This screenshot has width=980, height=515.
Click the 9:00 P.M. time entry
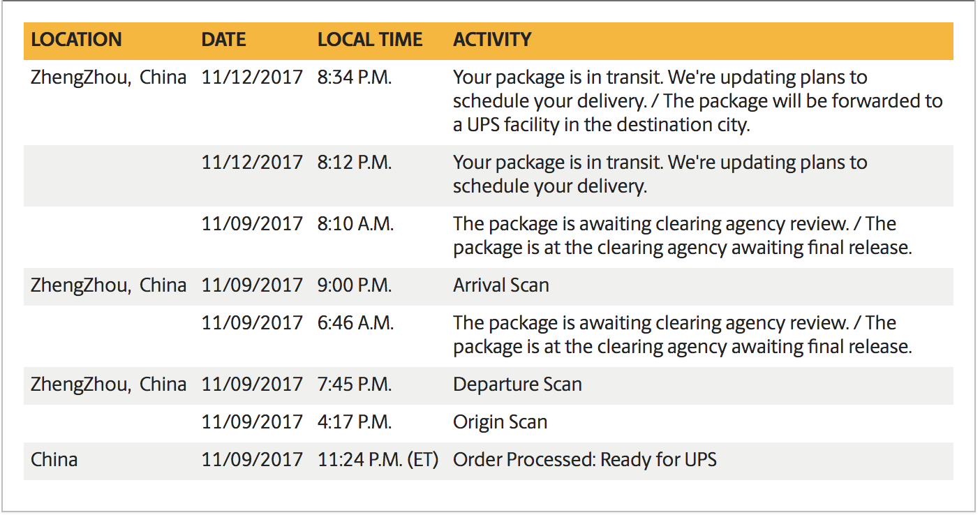(x=355, y=285)
